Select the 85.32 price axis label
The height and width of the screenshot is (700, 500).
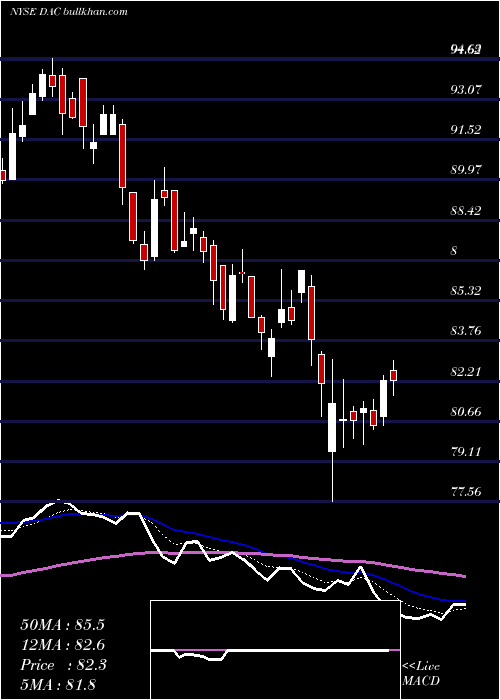[466, 291]
